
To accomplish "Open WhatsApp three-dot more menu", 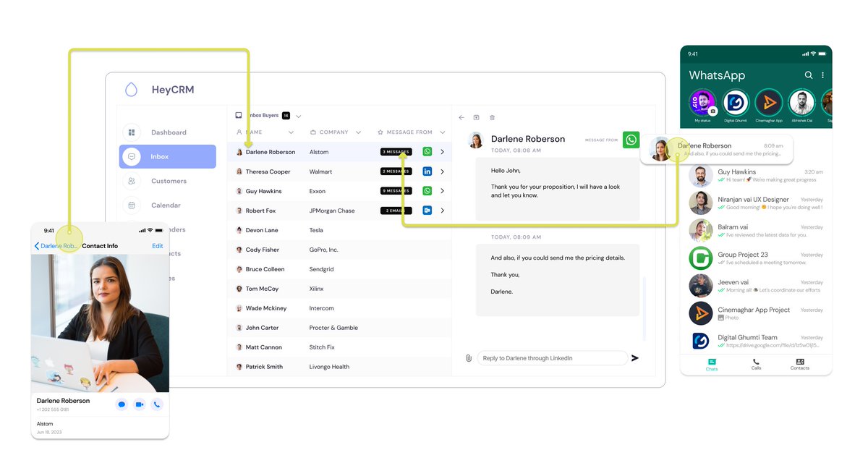I will coord(822,75).
